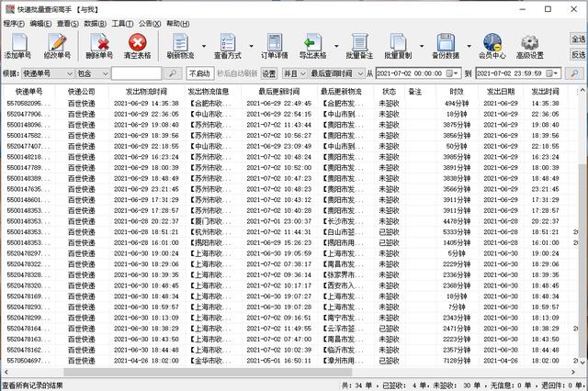Export the table via 导出表格

[x=312, y=46]
